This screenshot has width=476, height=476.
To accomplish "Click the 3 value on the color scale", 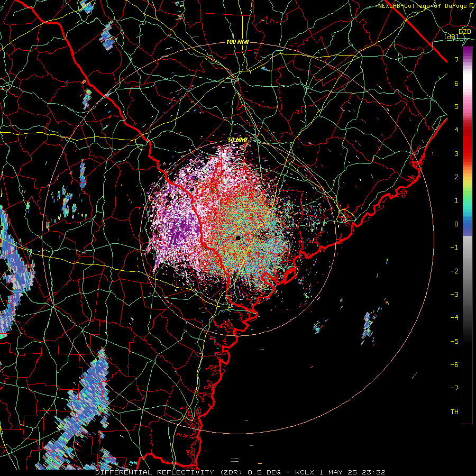I will [x=456, y=153].
